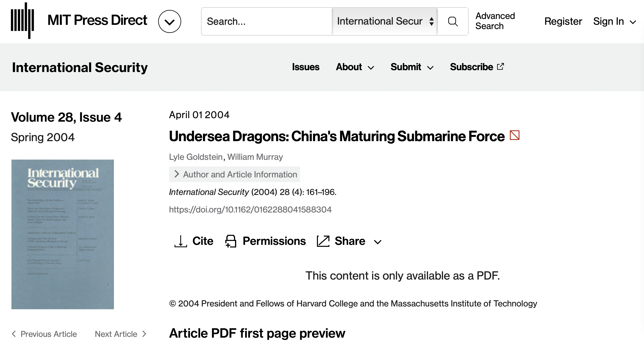The width and height of the screenshot is (644, 347).
Task: Expand the Sign In dropdown
Action: [x=615, y=21]
